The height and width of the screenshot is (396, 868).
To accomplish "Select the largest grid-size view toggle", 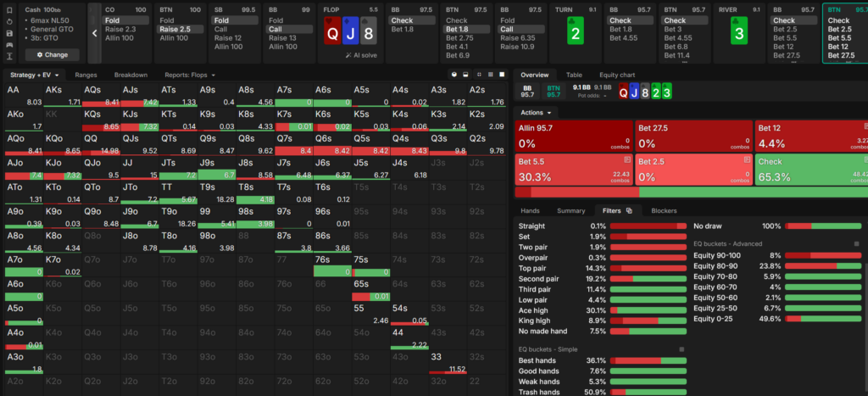I will [x=502, y=75].
